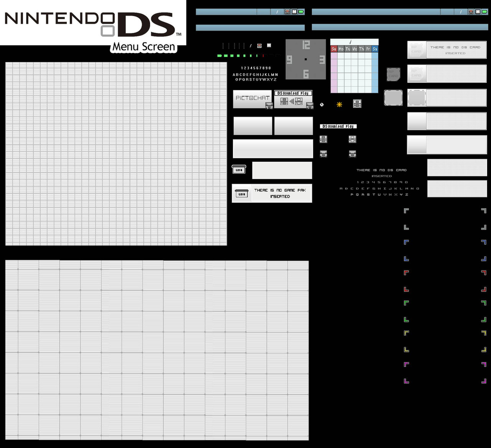491x448 pixels.
Task: Click the gray top-right corner bracket
Action: point(484,211)
